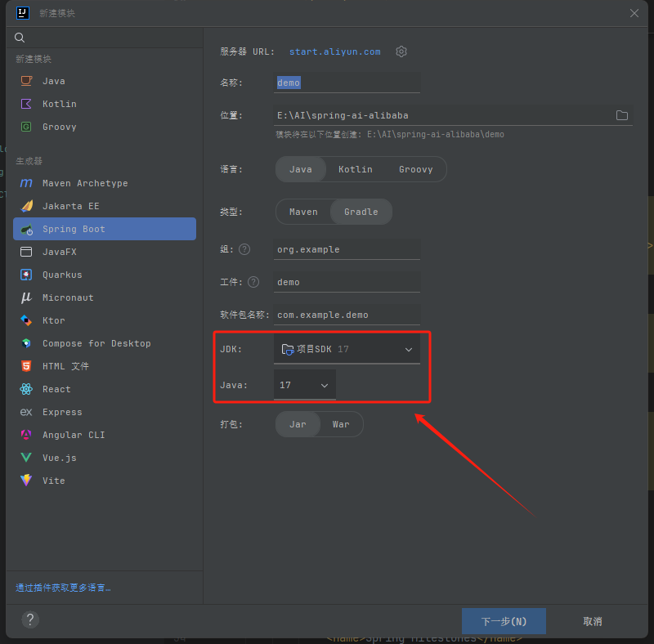Viewport: 654px width, 644px height.
Task: Open the start.aliyun.com server link
Action: click(335, 51)
